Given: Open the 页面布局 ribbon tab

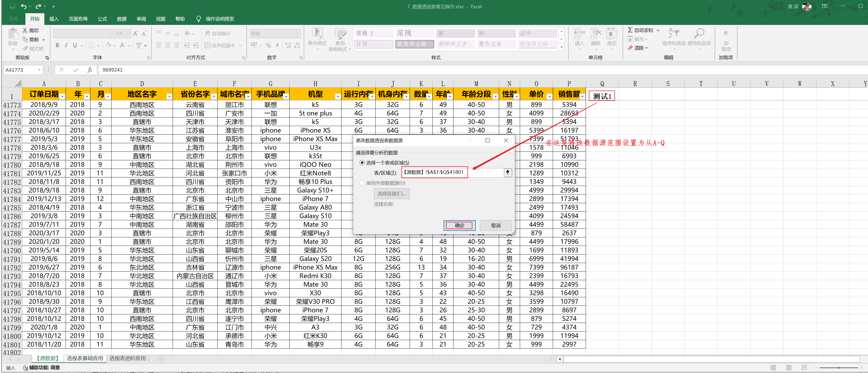Looking at the screenshot, I should 78,19.
